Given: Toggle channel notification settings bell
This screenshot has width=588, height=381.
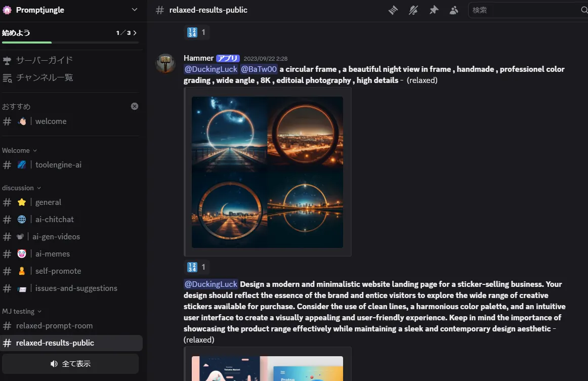Looking at the screenshot, I should pos(413,10).
